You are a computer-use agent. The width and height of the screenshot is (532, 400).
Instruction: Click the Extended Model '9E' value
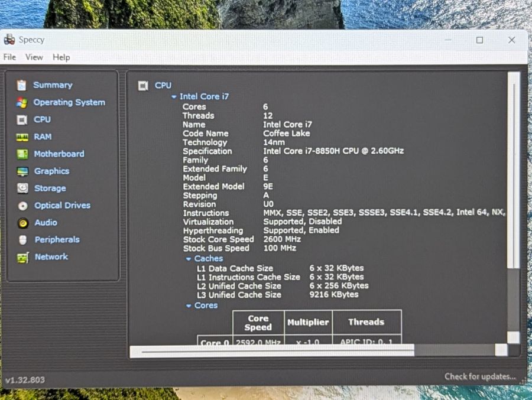(x=268, y=186)
